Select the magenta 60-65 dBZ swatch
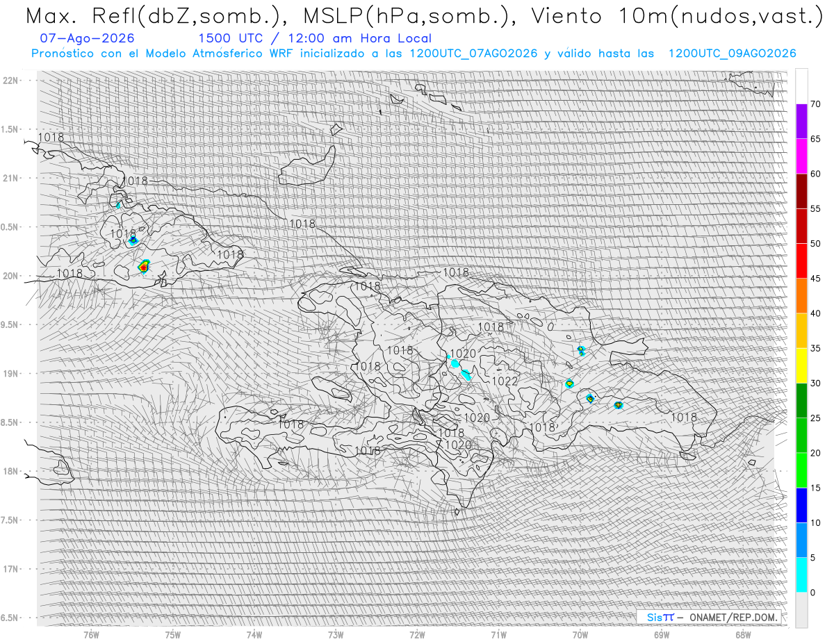The image size is (834, 644). pyautogui.click(x=801, y=156)
